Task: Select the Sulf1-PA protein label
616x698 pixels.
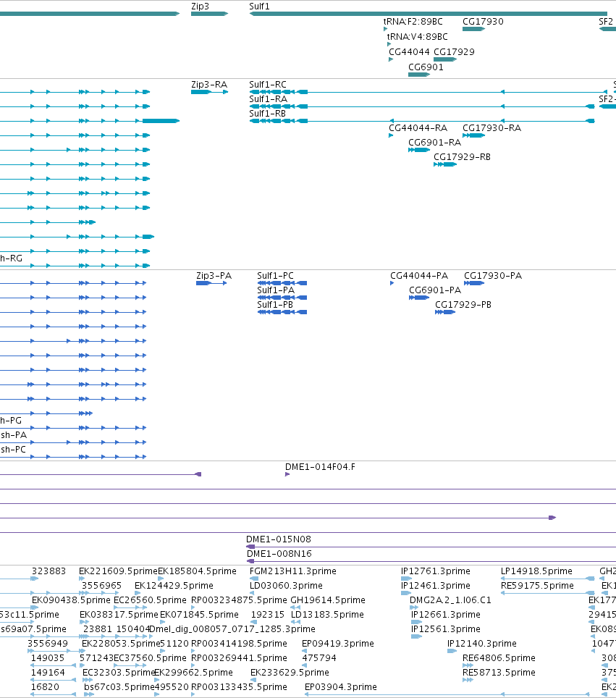Action: pos(276,290)
